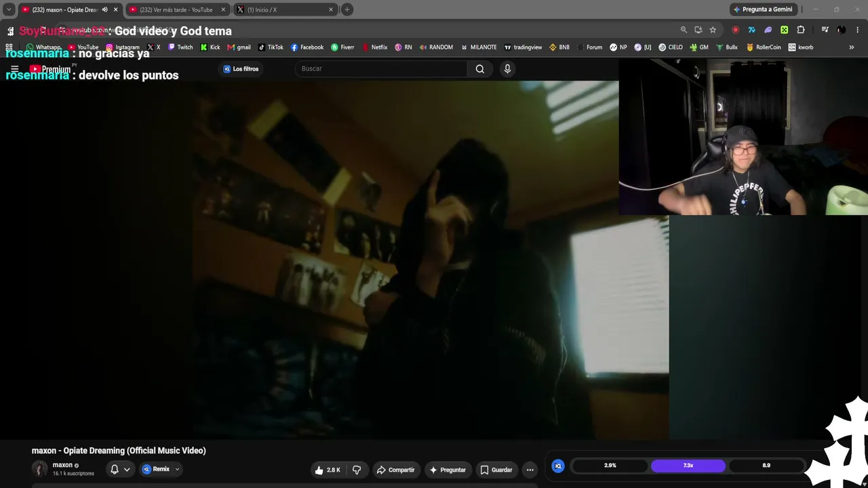Open the YouTube guide hamburger menu

14,68
